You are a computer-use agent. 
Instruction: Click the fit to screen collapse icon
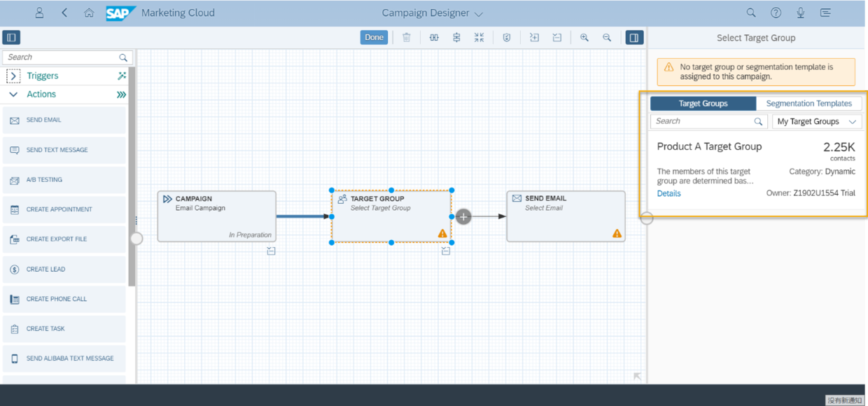479,37
